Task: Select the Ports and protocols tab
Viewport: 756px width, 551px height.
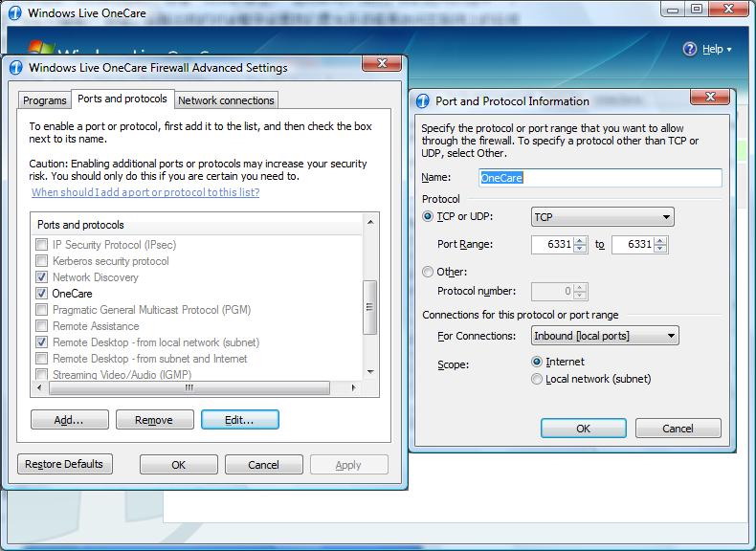Action: coord(122,99)
